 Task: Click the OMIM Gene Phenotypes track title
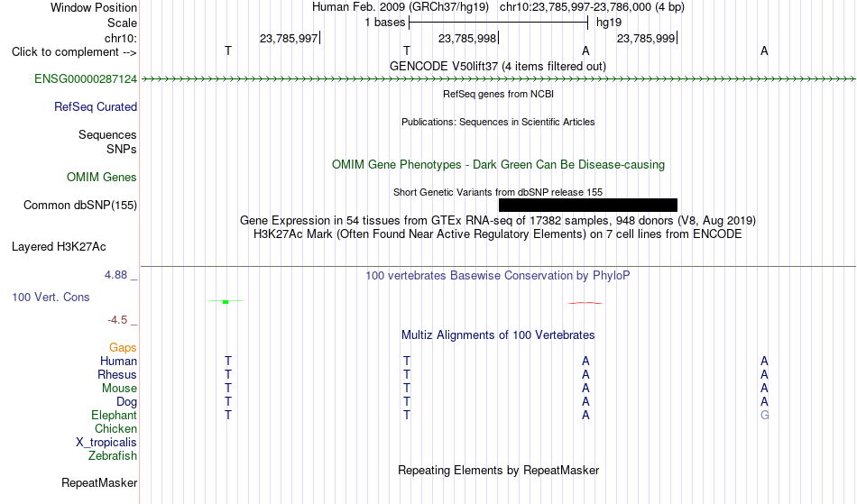499,165
